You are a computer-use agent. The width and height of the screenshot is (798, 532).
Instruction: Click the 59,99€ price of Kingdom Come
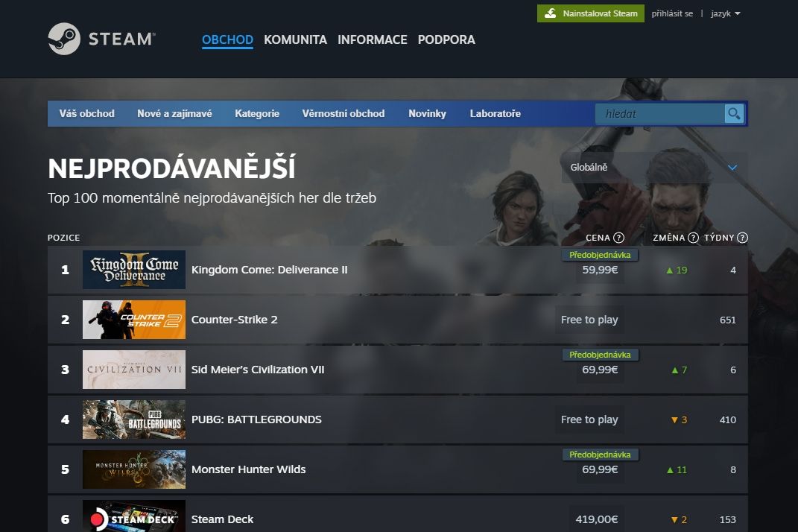(x=600, y=270)
